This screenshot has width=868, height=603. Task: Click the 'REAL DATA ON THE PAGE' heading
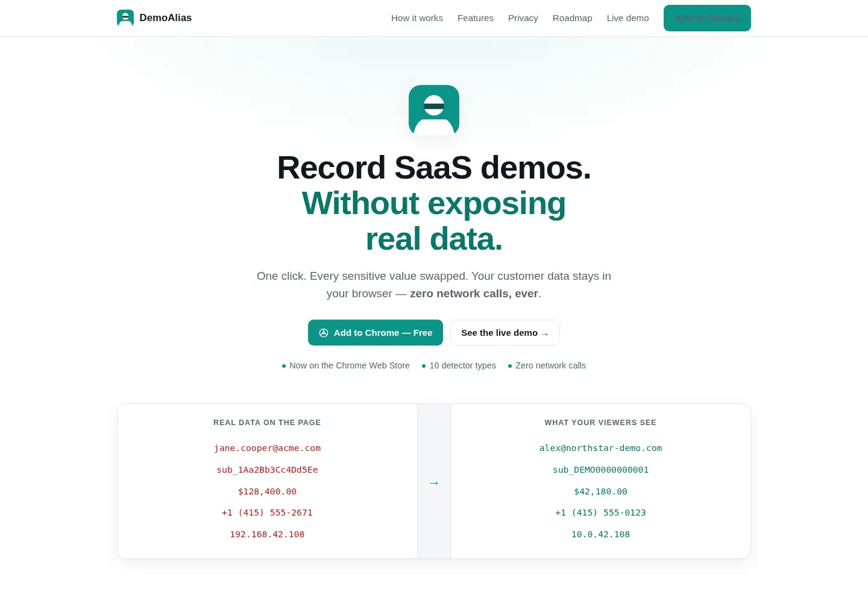coord(267,423)
